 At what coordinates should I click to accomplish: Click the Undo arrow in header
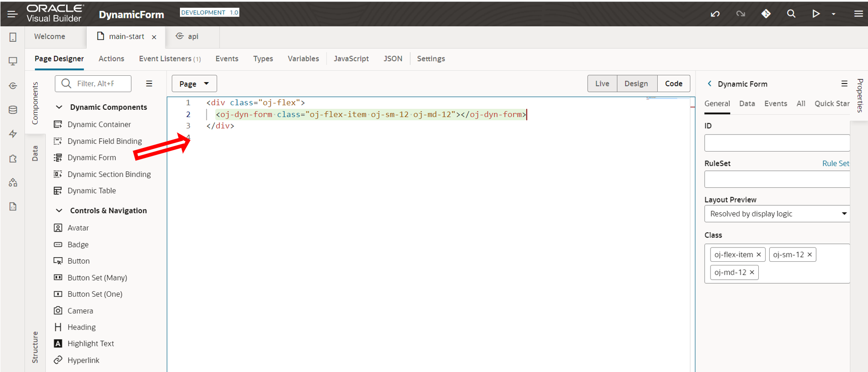click(715, 14)
